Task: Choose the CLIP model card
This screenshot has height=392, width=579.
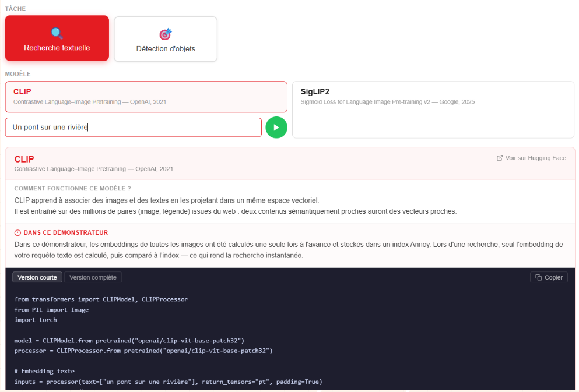Action: [146, 97]
